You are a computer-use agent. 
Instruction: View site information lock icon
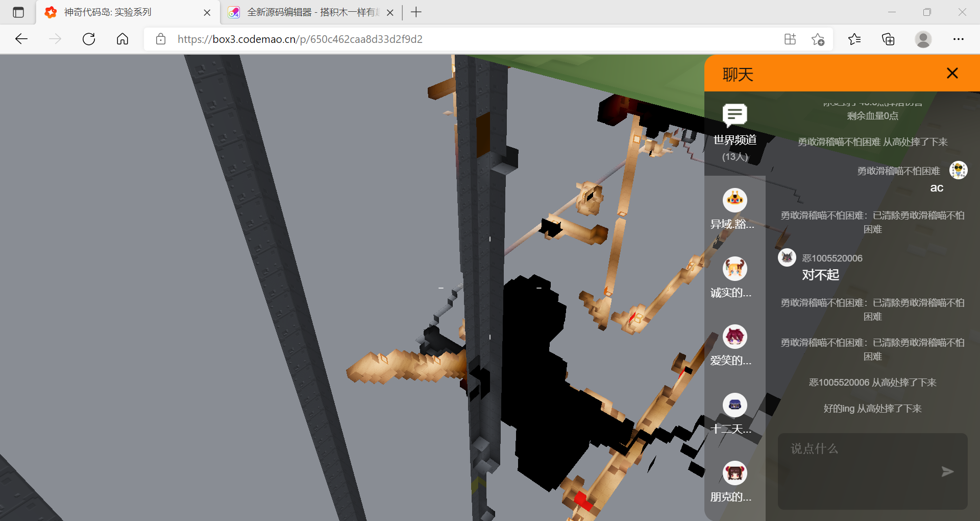pos(161,39)
